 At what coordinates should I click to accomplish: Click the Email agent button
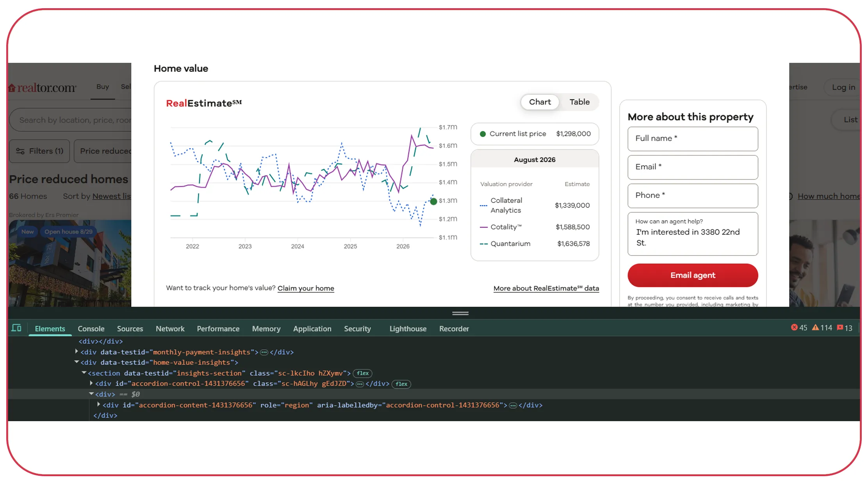coord(693,275)
